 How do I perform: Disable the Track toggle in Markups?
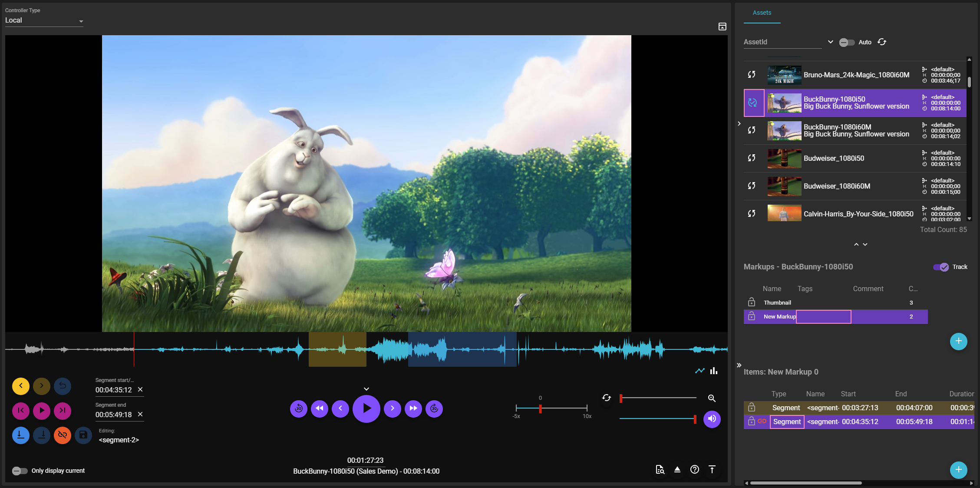point(941,267)
